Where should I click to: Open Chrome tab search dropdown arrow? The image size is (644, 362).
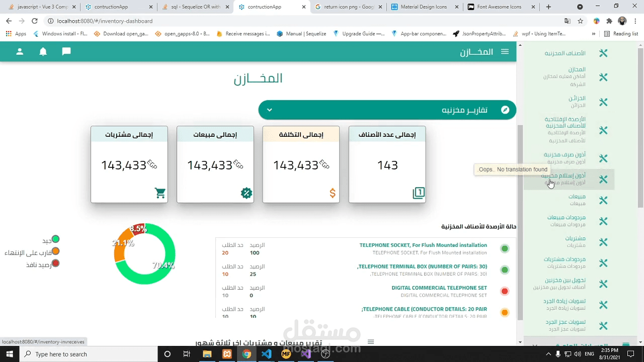[x=580, y=7]
